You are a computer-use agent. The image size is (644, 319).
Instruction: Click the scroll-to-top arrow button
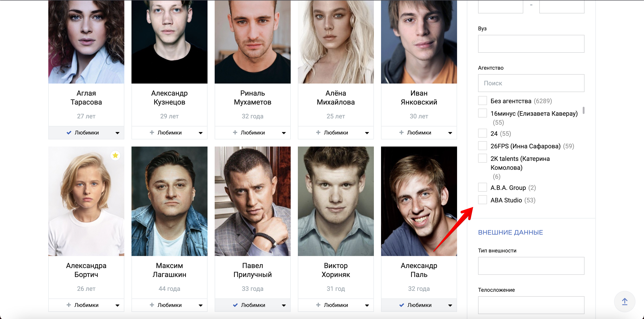coord(625,302)
